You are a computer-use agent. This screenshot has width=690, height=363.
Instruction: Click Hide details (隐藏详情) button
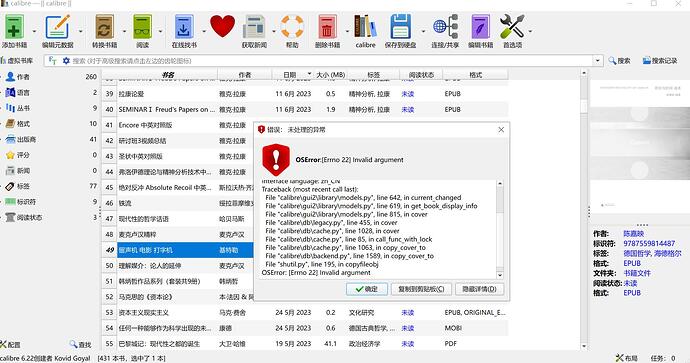point(479,289)
